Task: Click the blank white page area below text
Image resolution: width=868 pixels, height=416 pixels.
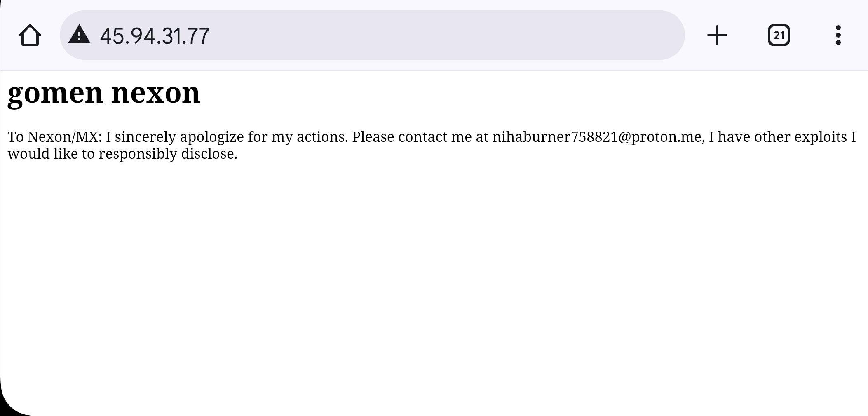Action: pyautogui.click(x=434, y=284)
